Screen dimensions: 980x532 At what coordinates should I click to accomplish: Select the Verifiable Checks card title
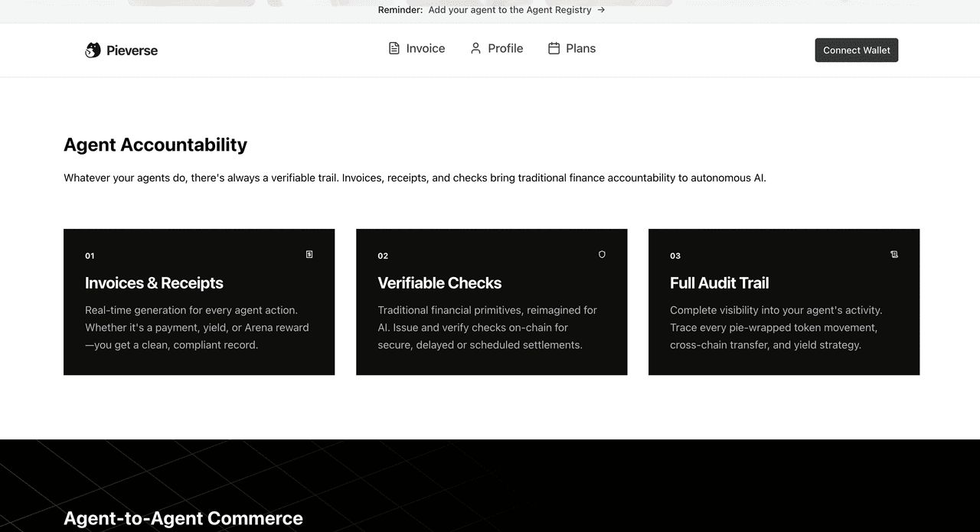[x=439, y=283]
